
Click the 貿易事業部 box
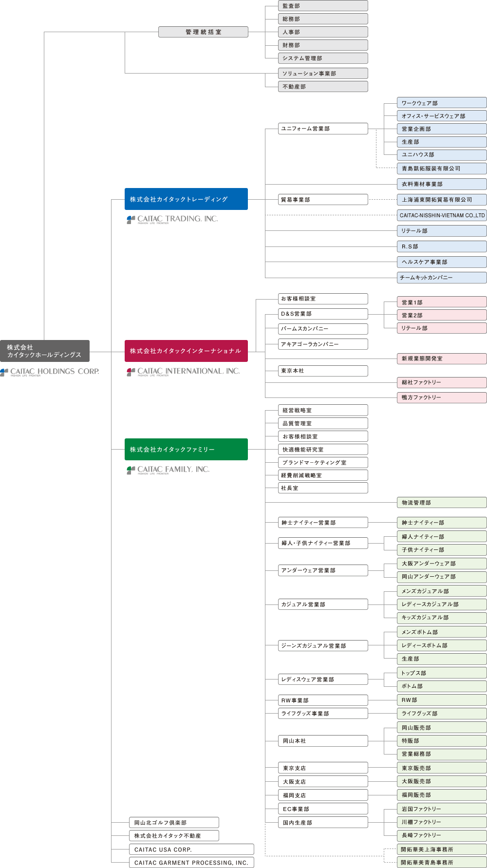point(323,200)
